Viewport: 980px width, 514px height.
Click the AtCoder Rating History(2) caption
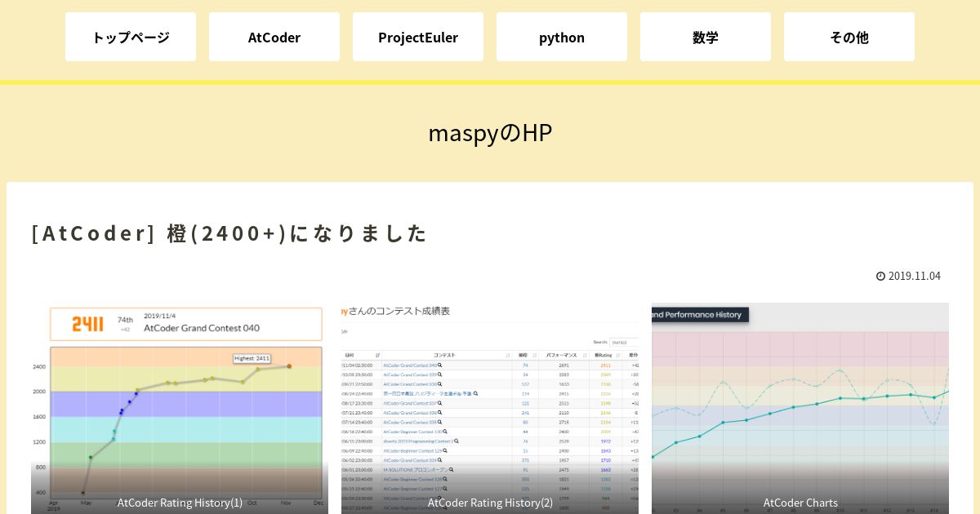pos(490,503)
